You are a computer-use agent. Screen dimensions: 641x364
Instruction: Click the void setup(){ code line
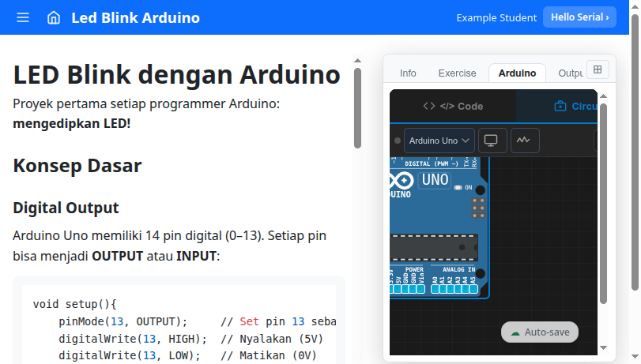point(75,304)
